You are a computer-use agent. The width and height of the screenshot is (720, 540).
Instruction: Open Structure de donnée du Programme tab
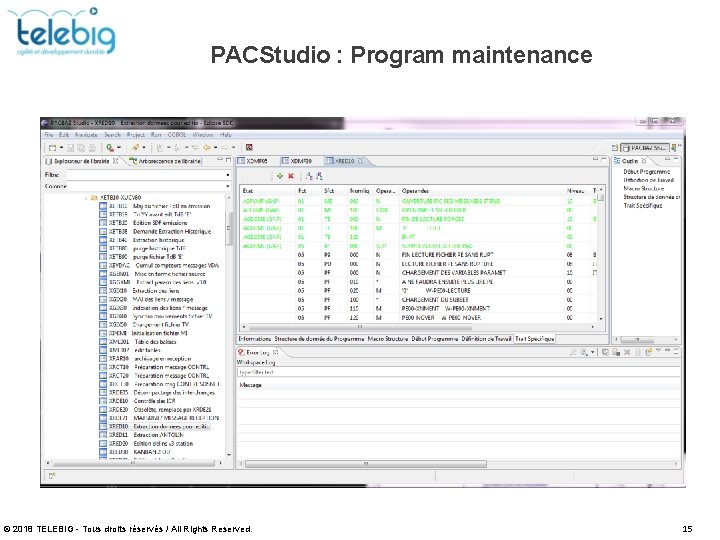pos(319,339)
